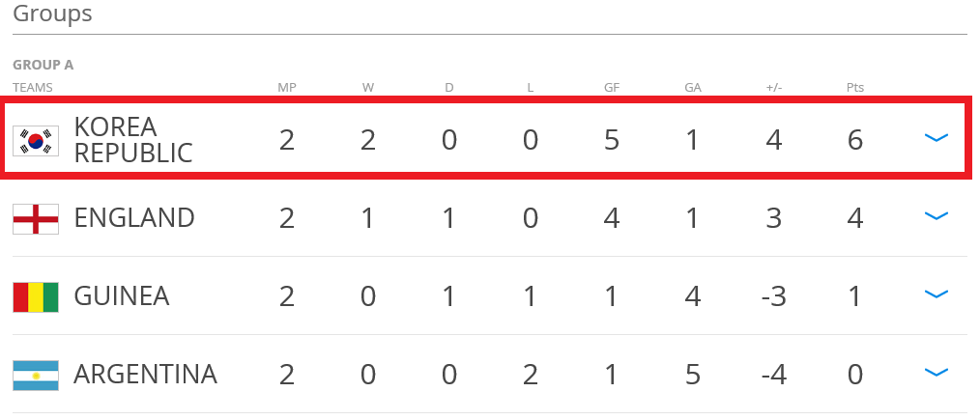Open the ARGENTINA team link

[145, 375]
